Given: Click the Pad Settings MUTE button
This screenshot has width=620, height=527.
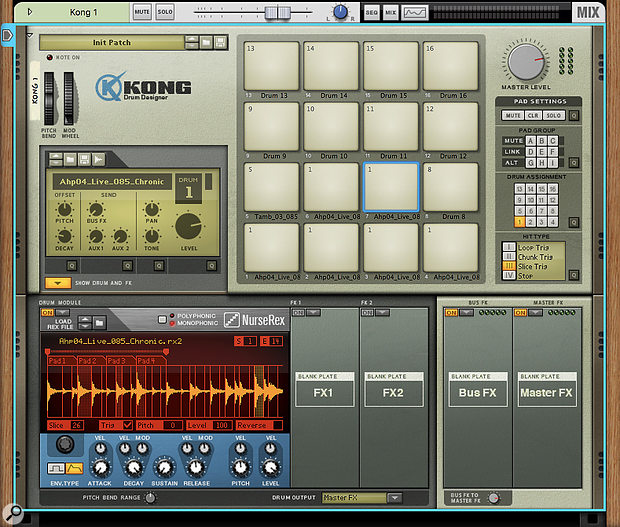Looking at the screenshot, I should click(x=513, y=115).
